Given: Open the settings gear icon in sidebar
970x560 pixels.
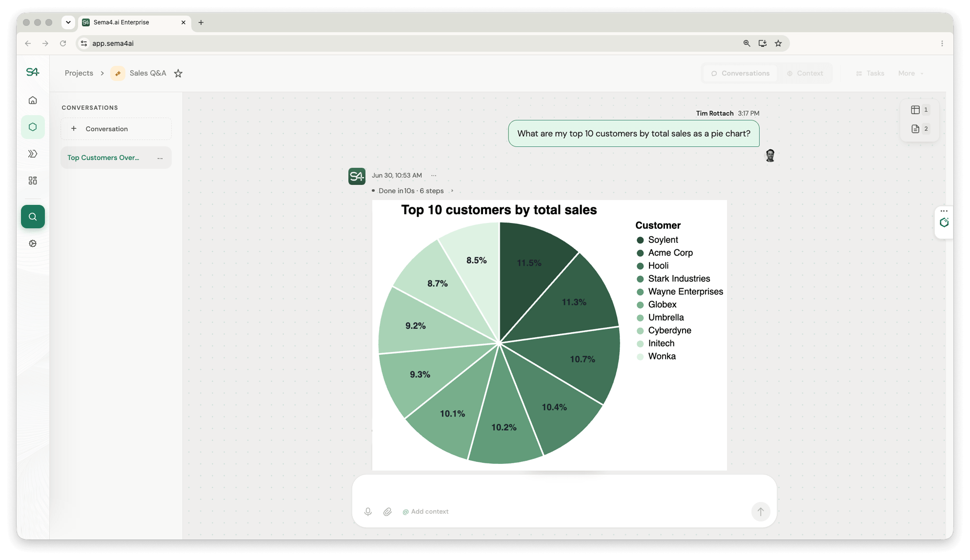Looking at the screenshot, I should click(x=33, y=243).
